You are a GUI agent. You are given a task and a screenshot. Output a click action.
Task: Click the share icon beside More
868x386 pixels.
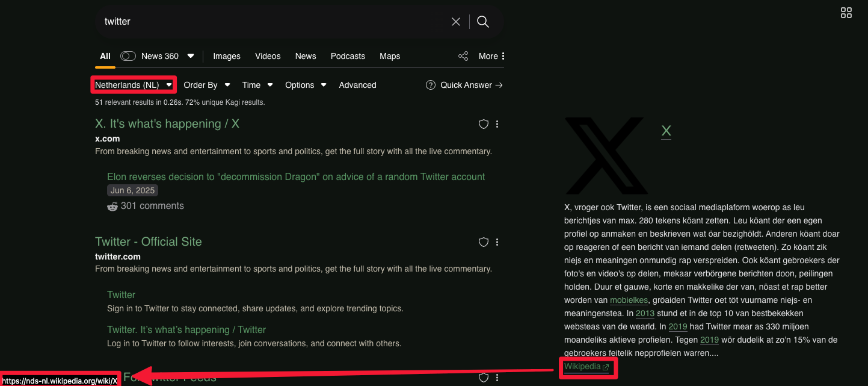[x=463, y=56]
